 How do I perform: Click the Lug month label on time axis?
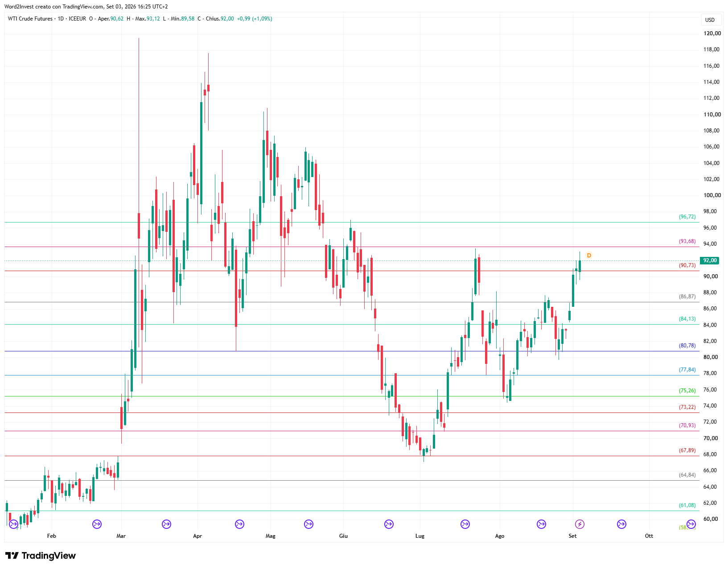420,536
